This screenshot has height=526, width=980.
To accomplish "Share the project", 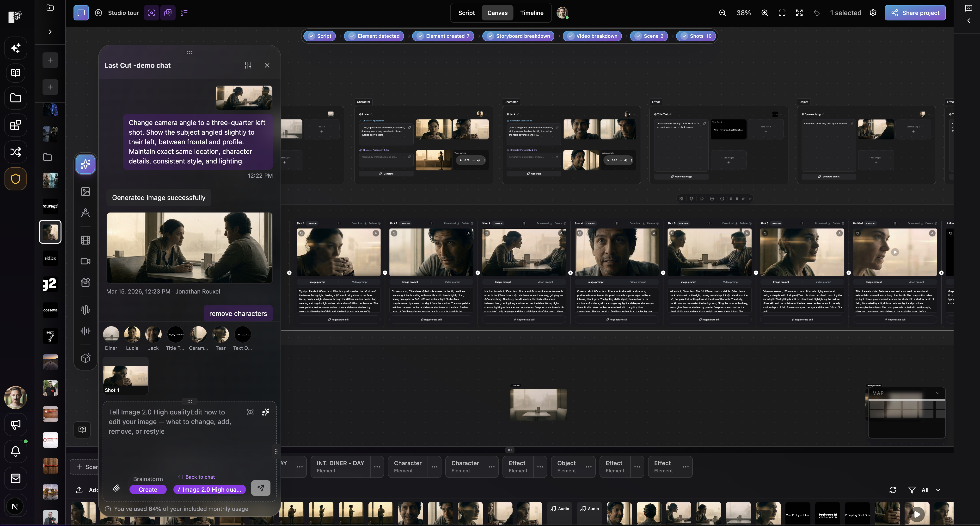I will [x=915, y=13].
